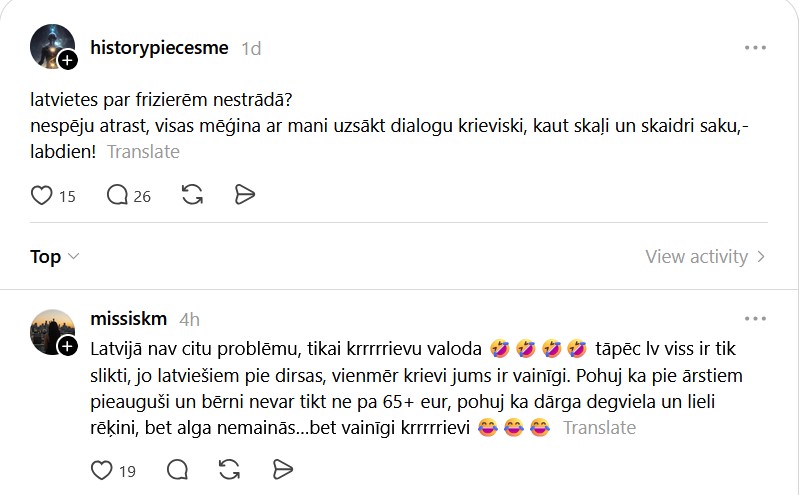This screenshot has width=807, height=495.
Task: Open more options for historypiecesme post
Action: (755, 47)
